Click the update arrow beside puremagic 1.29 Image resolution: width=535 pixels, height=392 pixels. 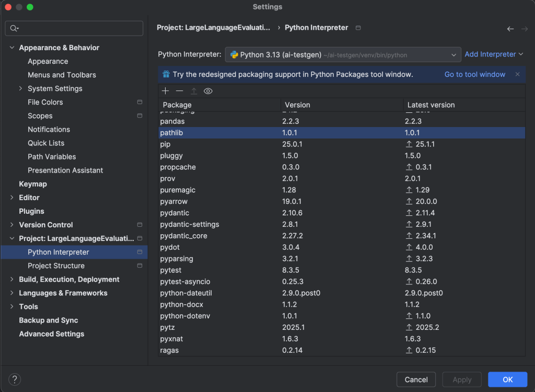click(409, 190)
